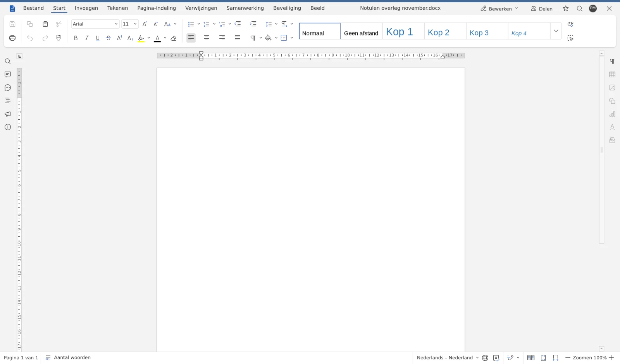Click the Increase Indent icon

pos(253,24)
